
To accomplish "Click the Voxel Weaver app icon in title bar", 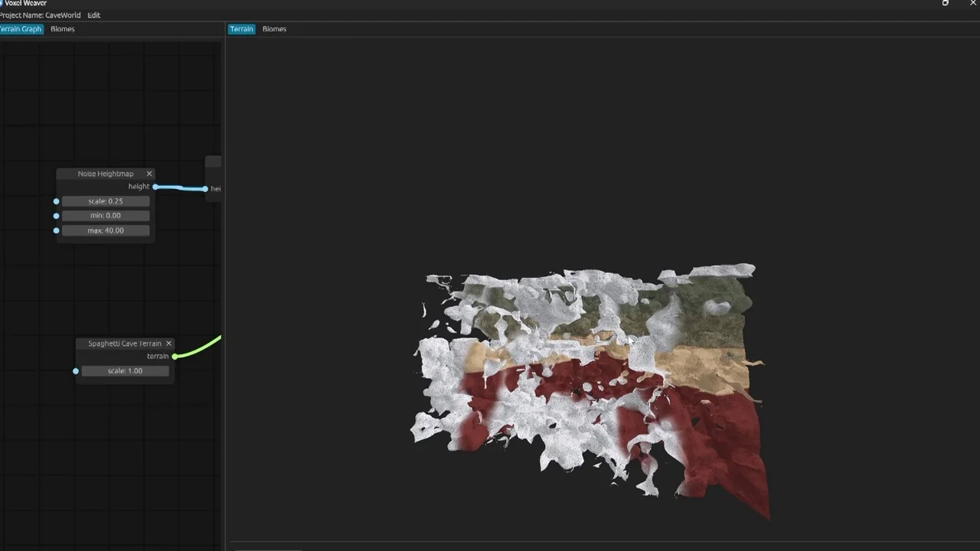I will pos(2,3).
